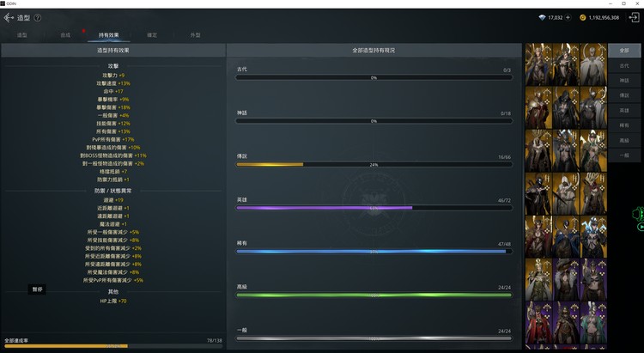Click the 全部達成率 progress bar
The width and height of the screenshot is (644, 353).
point(113,346)
